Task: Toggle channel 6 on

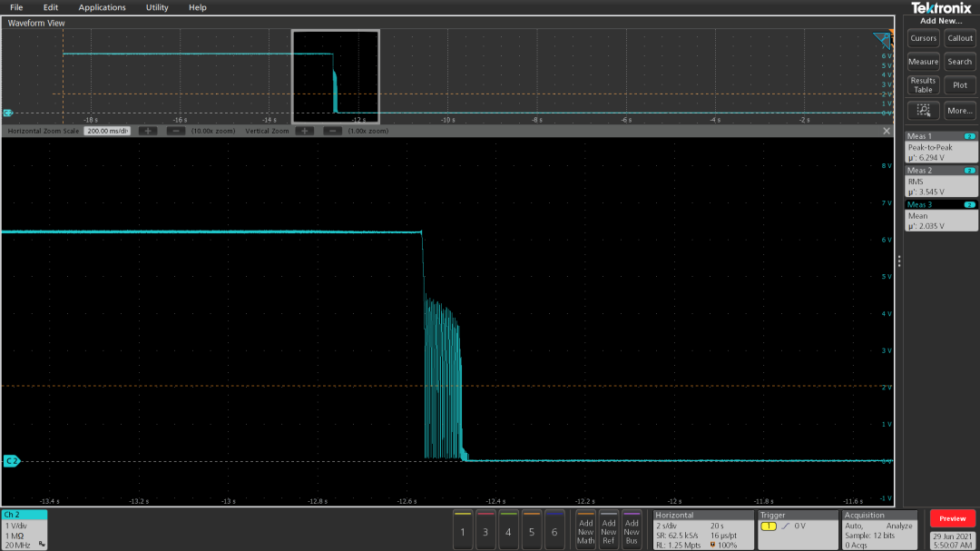Action: tap(554, 528)
